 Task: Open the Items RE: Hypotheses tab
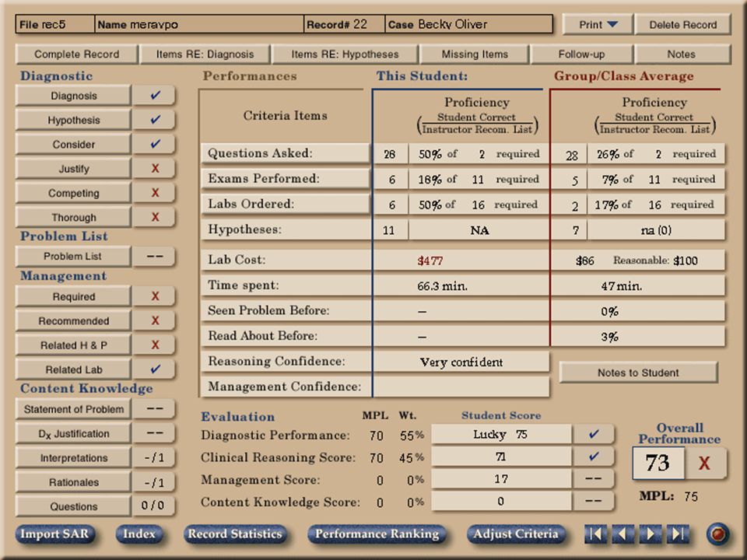345,54
